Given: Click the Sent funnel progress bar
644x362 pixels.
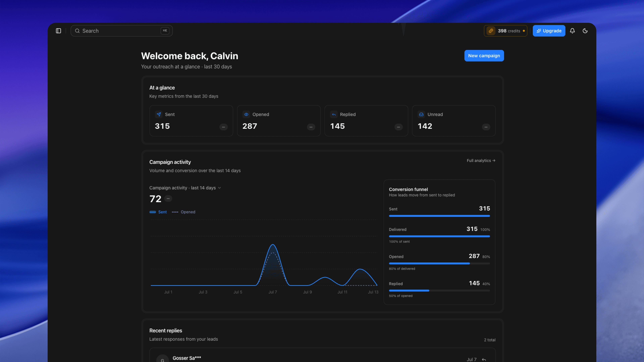Looking at the screenshot, I should [440, 216].
